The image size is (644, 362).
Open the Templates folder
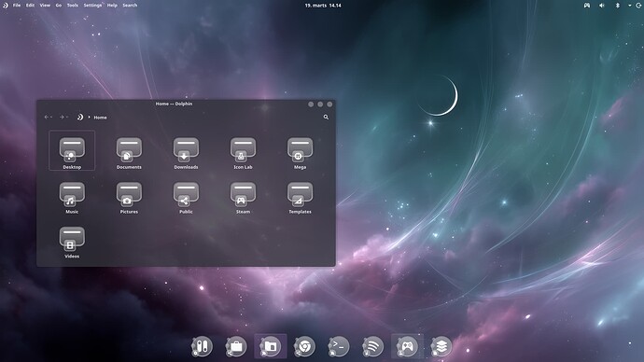pos(300,198)
